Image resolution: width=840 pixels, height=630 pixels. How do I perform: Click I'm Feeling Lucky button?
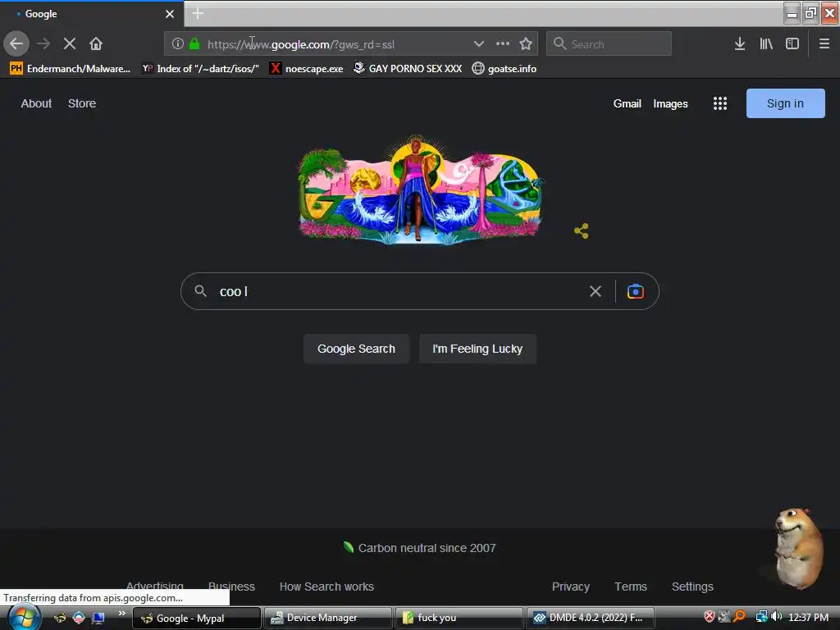(477, 349)
